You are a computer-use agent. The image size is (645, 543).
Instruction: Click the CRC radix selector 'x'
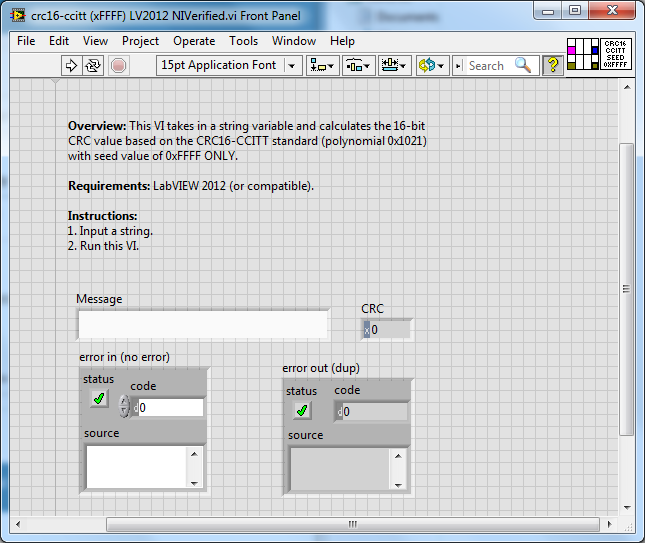[x=367, y=330]
